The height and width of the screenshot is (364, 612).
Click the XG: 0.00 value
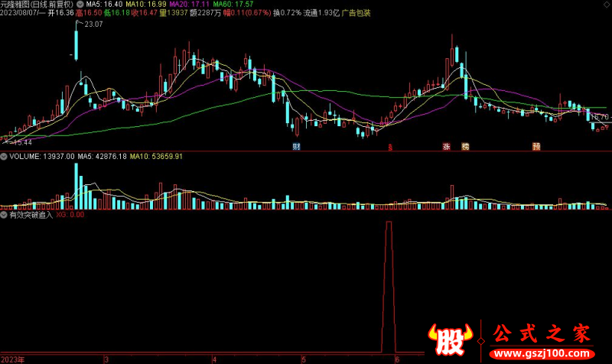coord(70,215)
